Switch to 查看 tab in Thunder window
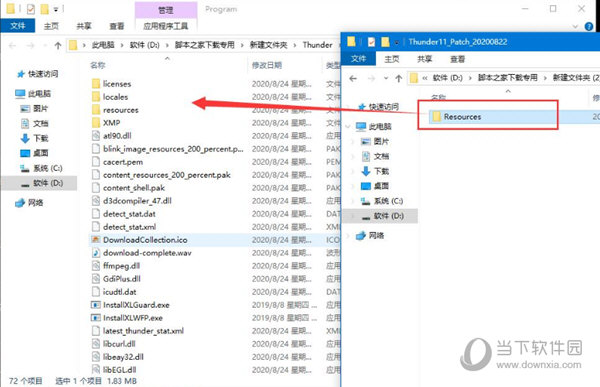The image size is (600, 387). pyautogui.click(x=117, y=26)
